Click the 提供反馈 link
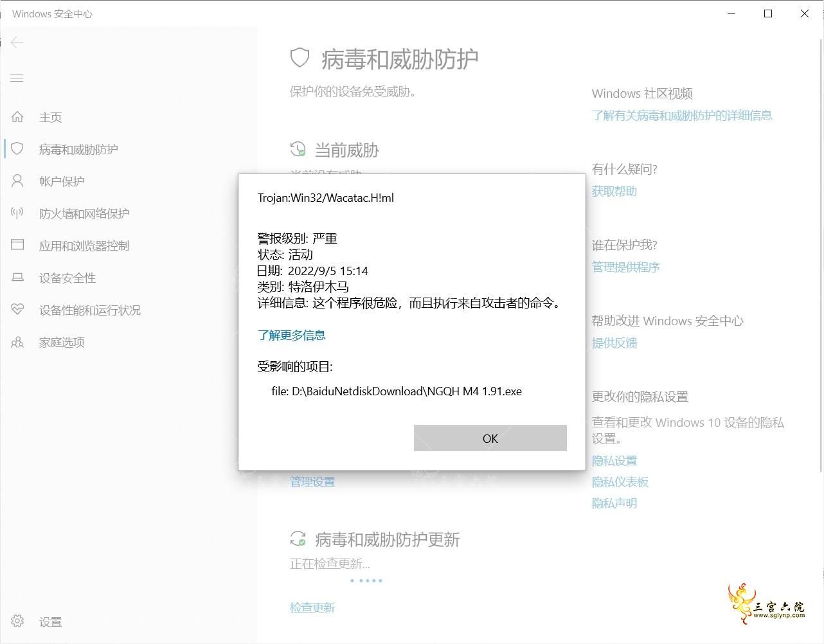Screen dimensions: 824x644 pos(614,343)
